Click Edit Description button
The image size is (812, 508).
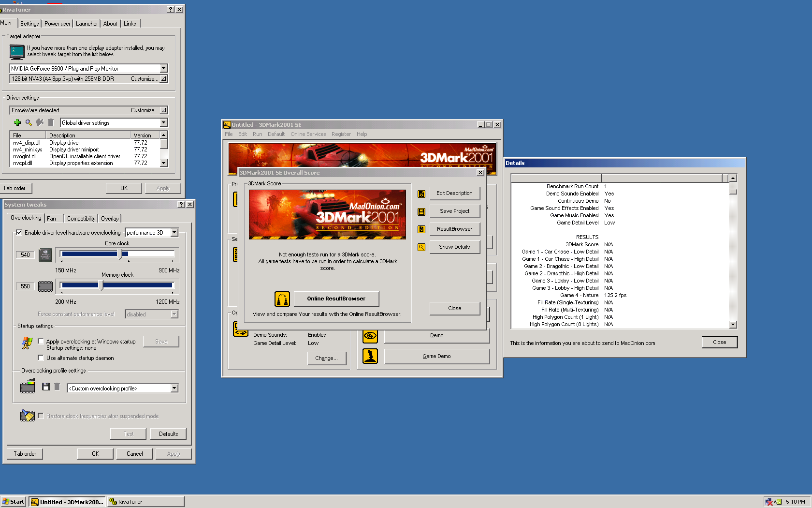pos(454,194)
